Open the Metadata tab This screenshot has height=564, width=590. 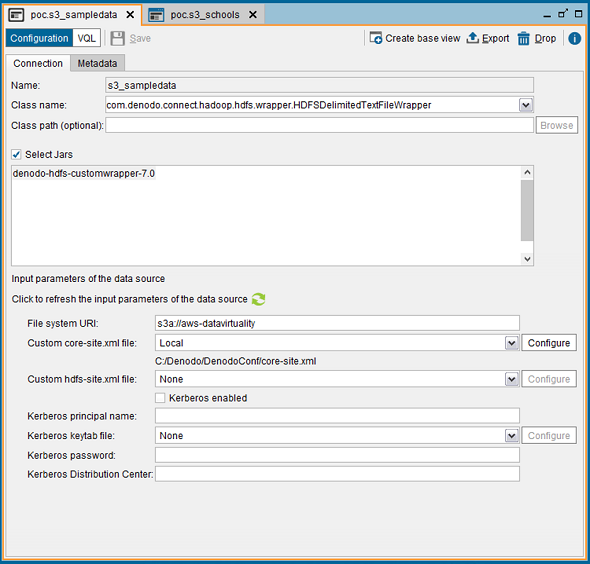point(97,63)
